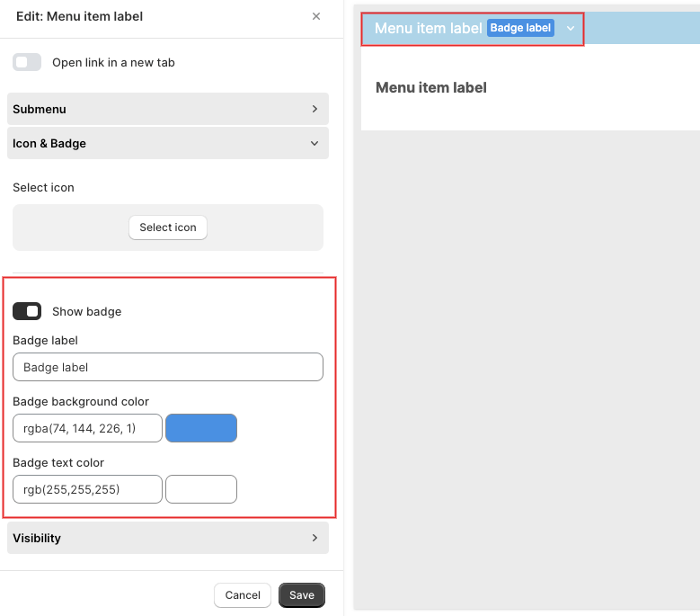The height and width of the screenshot is (616, 700).
Task: Expand the Submenu section
Action: [x=168, y=109]
